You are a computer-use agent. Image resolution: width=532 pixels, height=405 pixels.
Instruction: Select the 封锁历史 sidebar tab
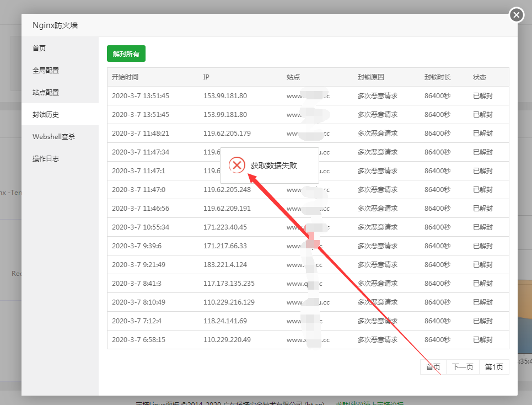pyautogui.click(x=46, y=115)
